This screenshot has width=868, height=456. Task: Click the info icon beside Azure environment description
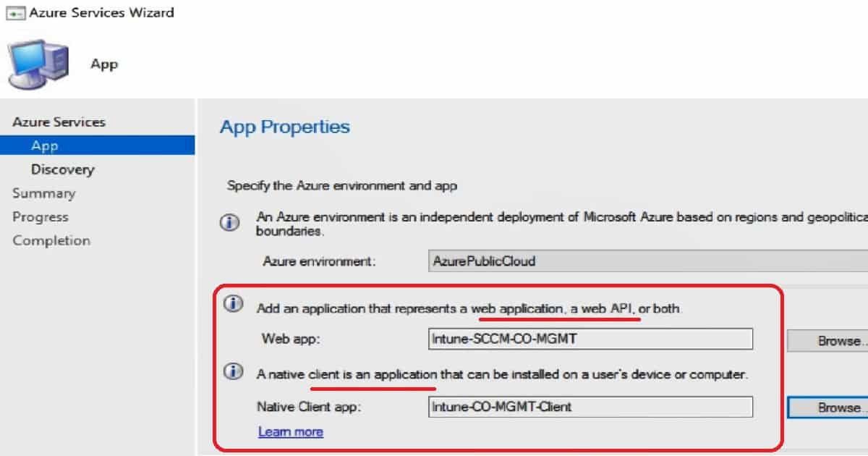pyautogui.click(x=231, y=222)
